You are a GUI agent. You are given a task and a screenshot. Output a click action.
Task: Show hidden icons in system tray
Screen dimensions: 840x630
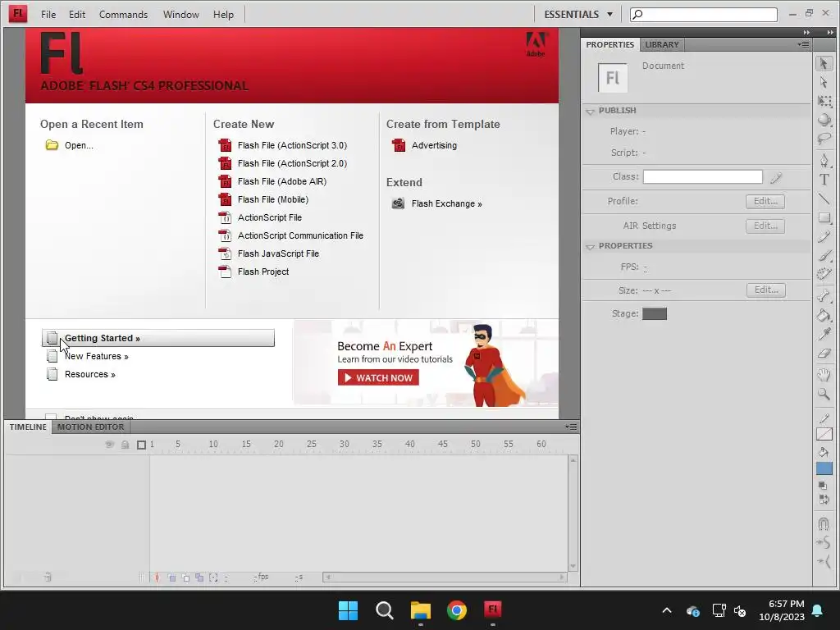[x=666, y=610]
